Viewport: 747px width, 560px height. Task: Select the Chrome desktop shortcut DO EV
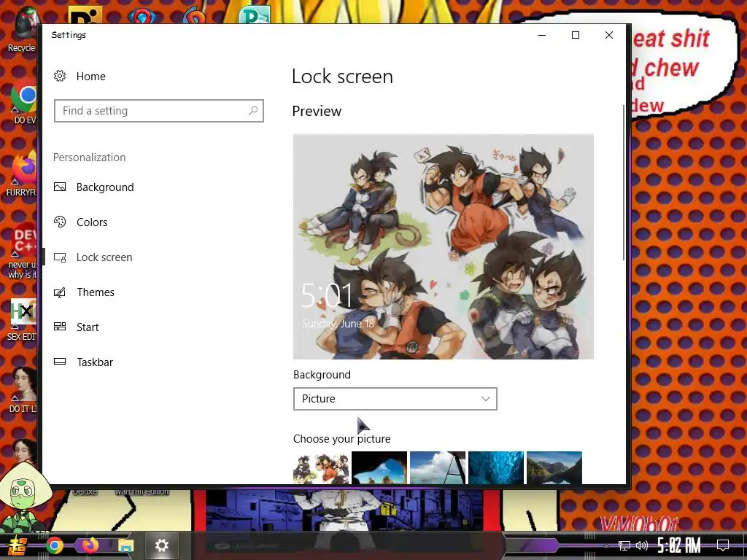coord(24,102)
